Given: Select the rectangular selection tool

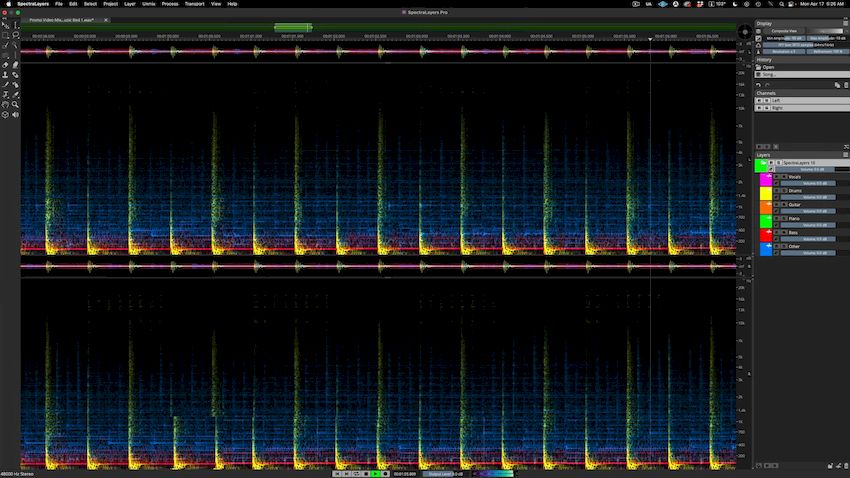Looking at the screenshot, I should pyautogui.click(x=5, y=35).
